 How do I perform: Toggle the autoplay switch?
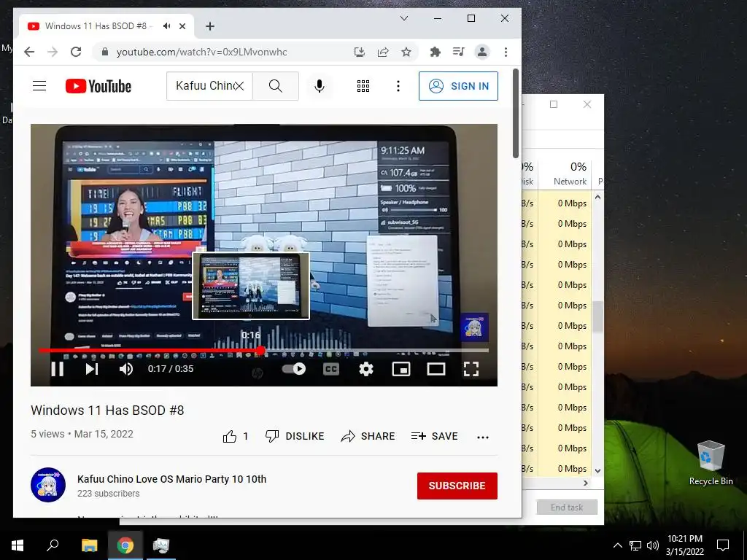point(294,369)
